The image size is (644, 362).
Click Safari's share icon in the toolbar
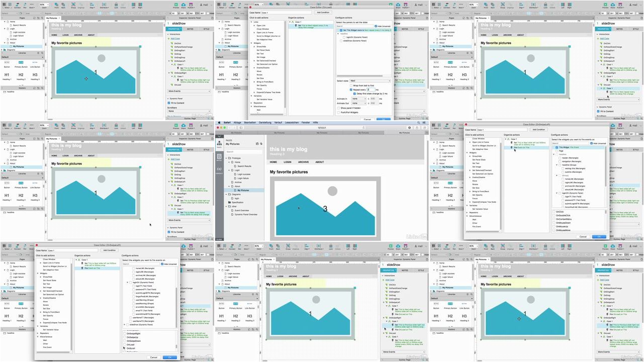point(417,128)
